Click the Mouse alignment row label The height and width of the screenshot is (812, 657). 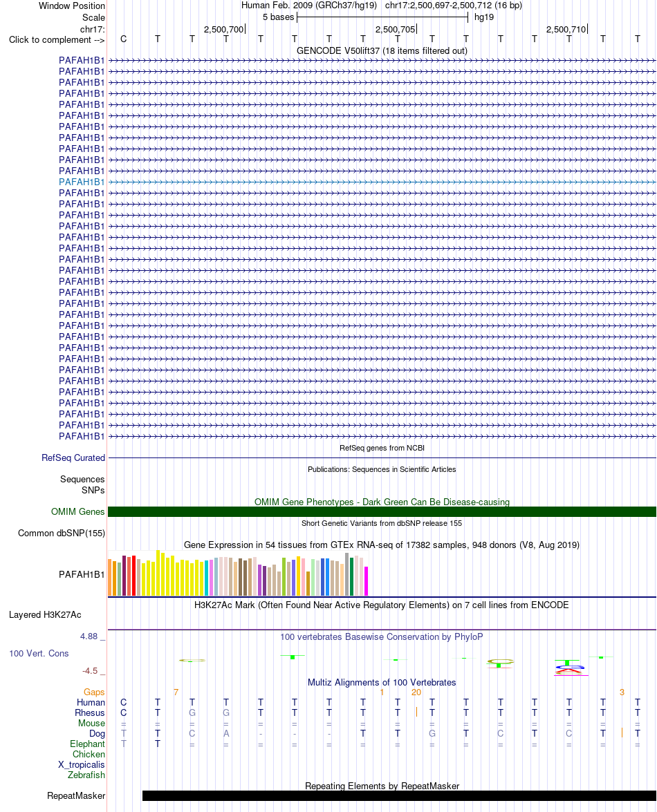[x=91, y=723]
